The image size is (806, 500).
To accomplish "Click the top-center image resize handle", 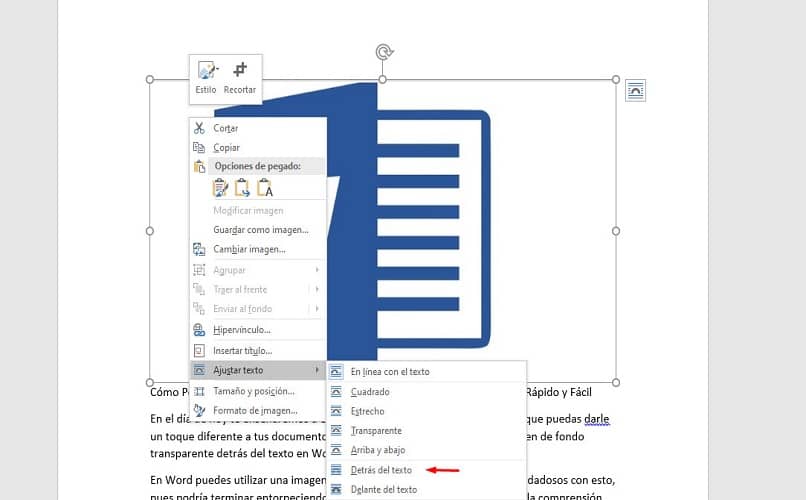I will point(382,79).
